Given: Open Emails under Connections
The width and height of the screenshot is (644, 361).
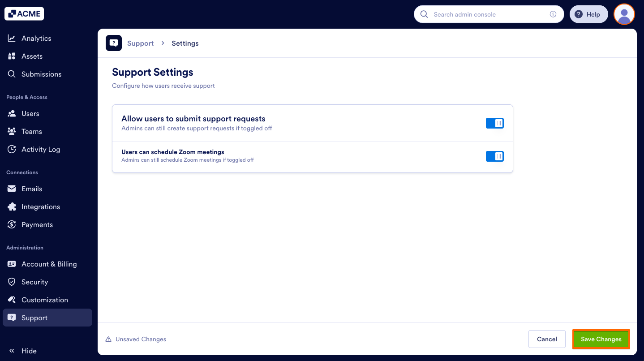Looking at the screenshot, I should tap(47, 189).
